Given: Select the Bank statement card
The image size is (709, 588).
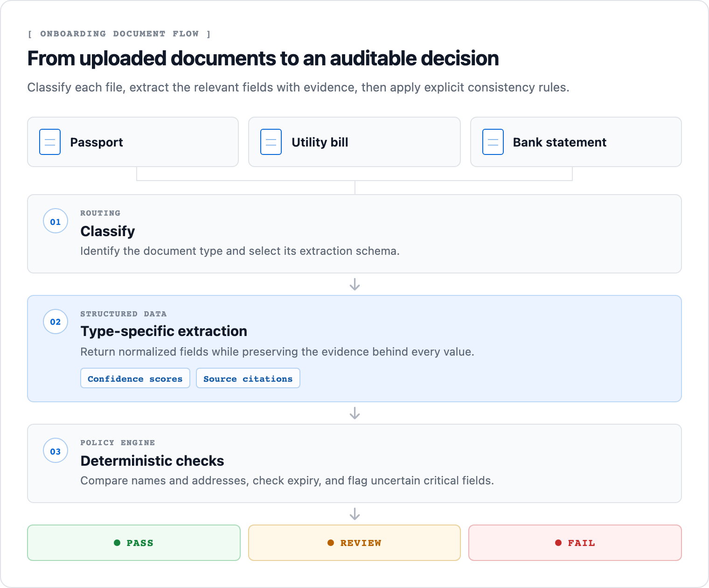Looking at the screenshot, I should [x=576, y=142].
